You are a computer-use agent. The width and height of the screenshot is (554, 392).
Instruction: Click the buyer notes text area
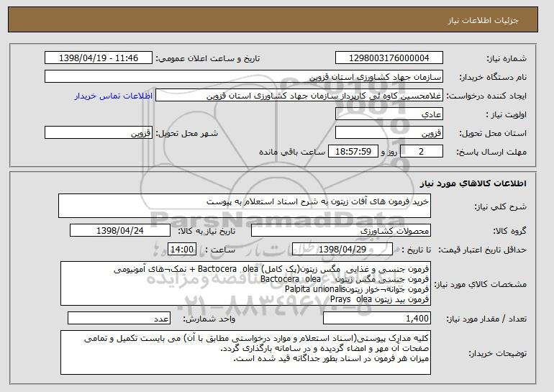click(x=245, y=352)
